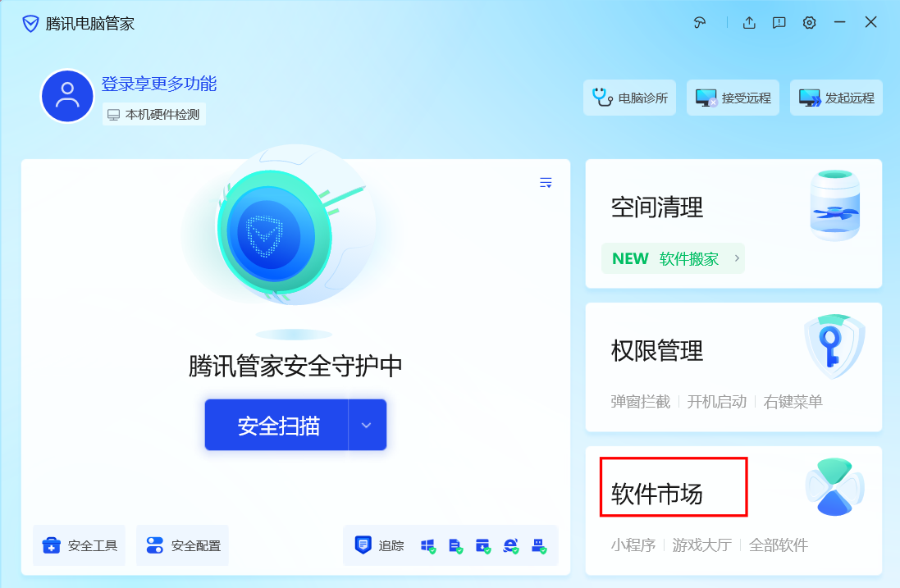Click the chevron next to 软件搬家
The width and height of the screenshot is (900, 588).
(x=737, y=258)
